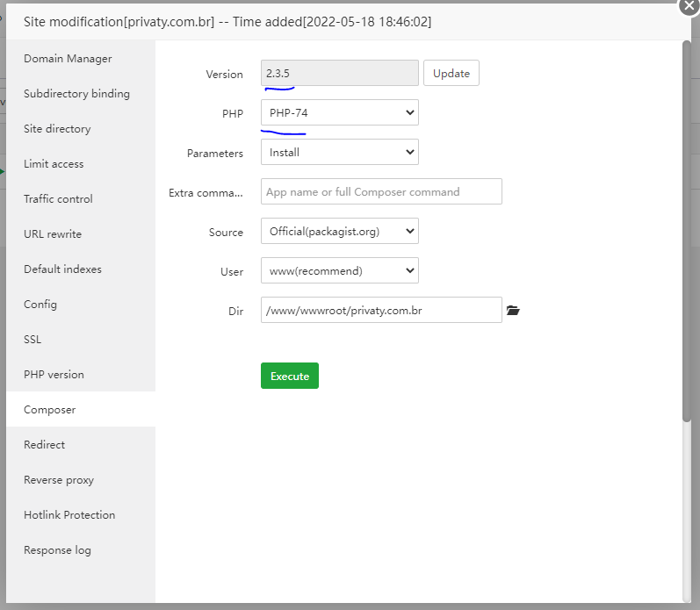
Task: Open the Traffic control section
Action: point(58,199)
